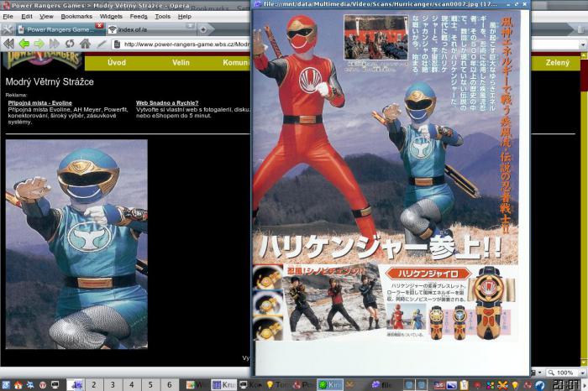Image resolution: width=588 pixels, height=391 pixels.
Task: Open the Edit menu
Action: tap(27, 17)
